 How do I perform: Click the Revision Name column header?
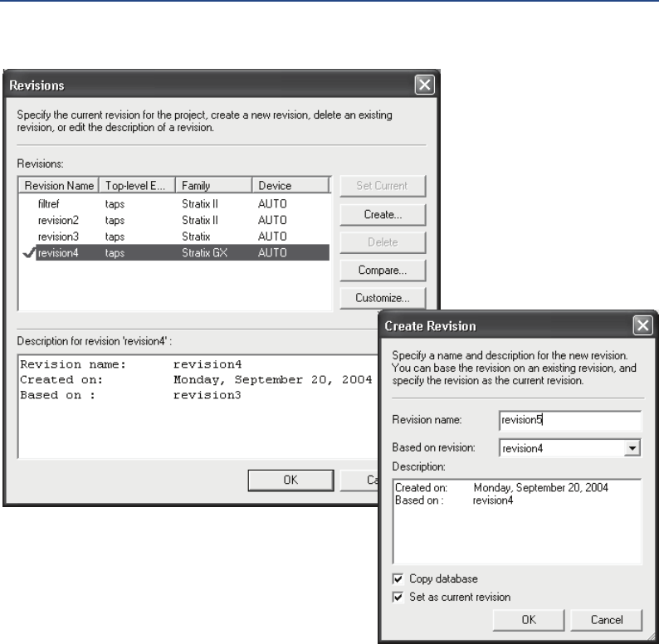(x=58, y=186)
